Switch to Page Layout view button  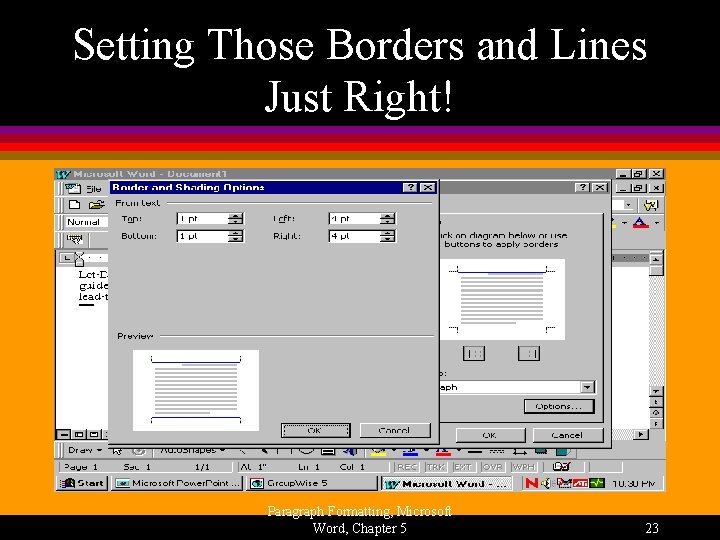(94, 434)
